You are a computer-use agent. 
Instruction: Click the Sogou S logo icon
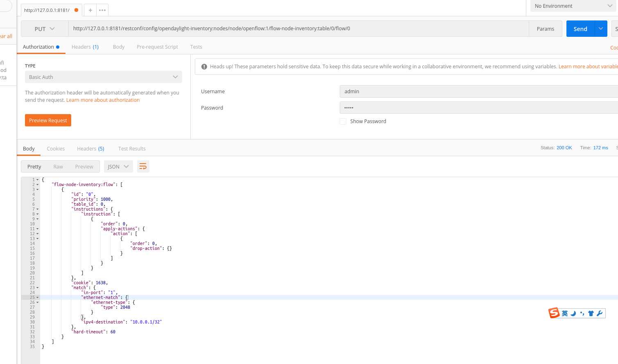tap(554, 313)
